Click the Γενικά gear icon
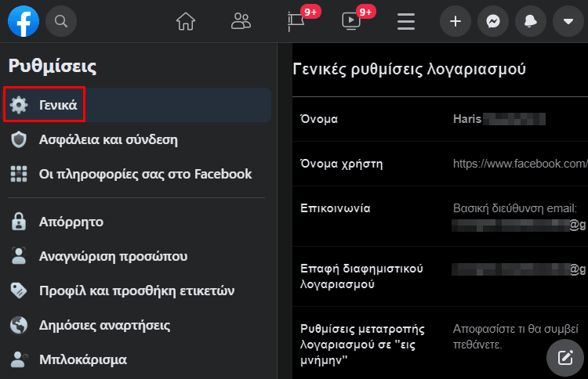The width and height of the screenshot is (588, 379). coord(19,105)
